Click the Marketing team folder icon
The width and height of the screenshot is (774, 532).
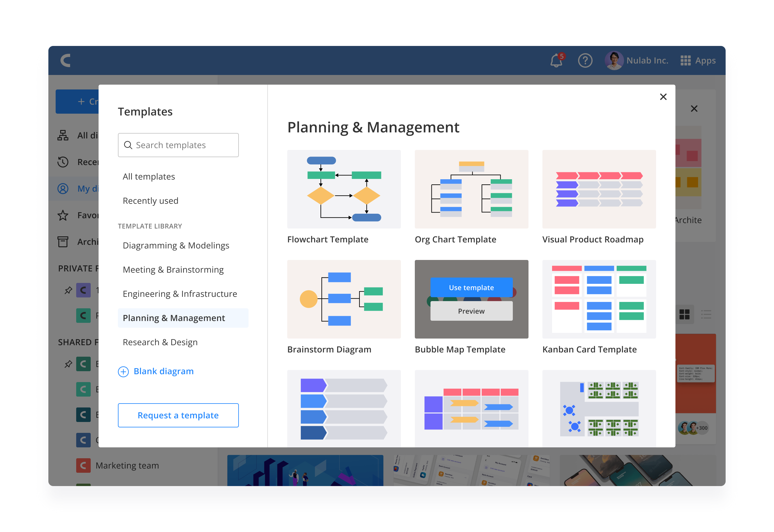tap(83, 465)
